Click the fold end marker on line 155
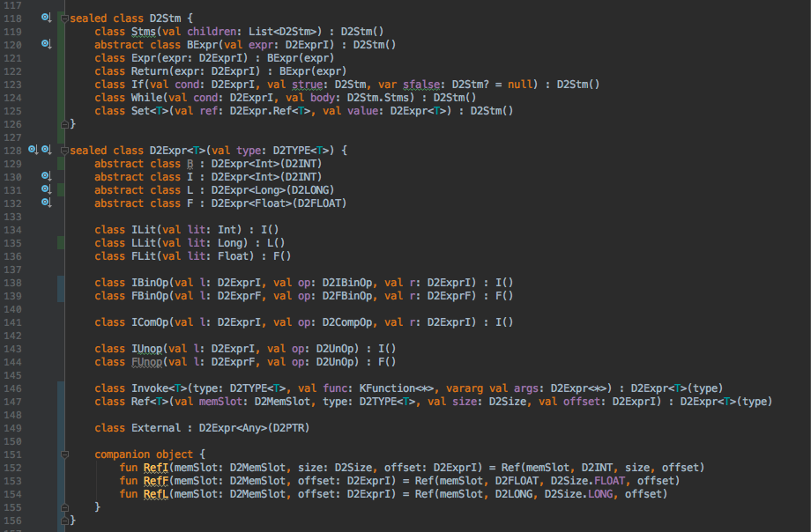 tap(63, 507)
